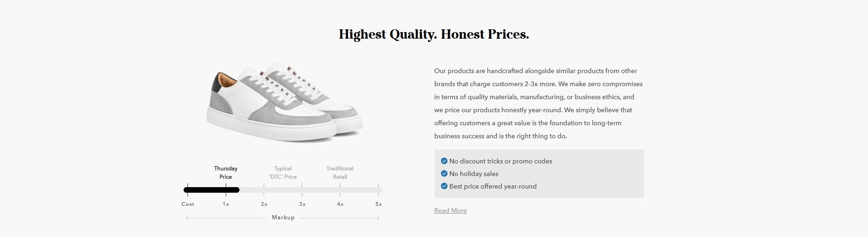
Task: Click the 3x tick on markup scale
Action: [x=302, y=204]
